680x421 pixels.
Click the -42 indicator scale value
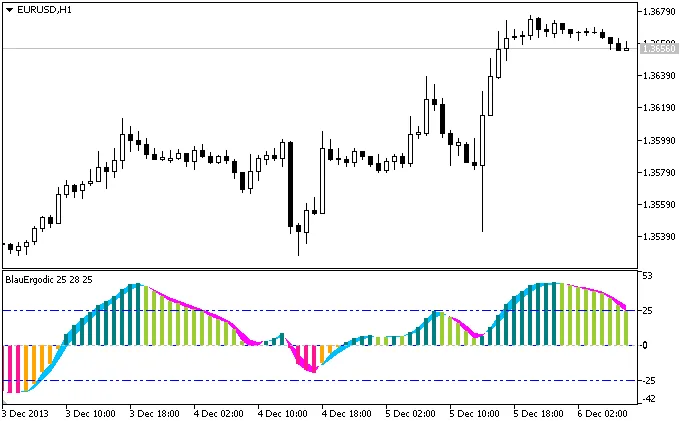click(650, 399)
